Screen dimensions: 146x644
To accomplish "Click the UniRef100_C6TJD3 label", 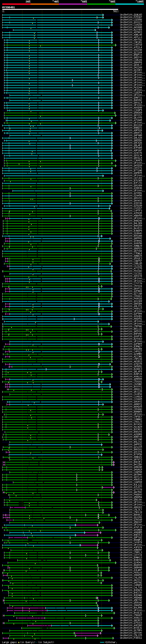I will 131,178.
